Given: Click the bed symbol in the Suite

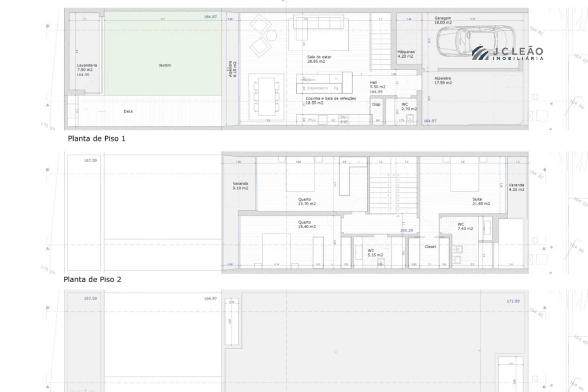Looking at the screenshot, I should pos(465,174).
